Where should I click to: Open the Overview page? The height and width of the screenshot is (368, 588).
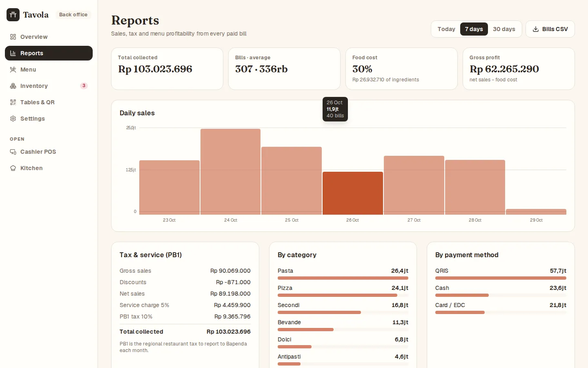point(49,37)
